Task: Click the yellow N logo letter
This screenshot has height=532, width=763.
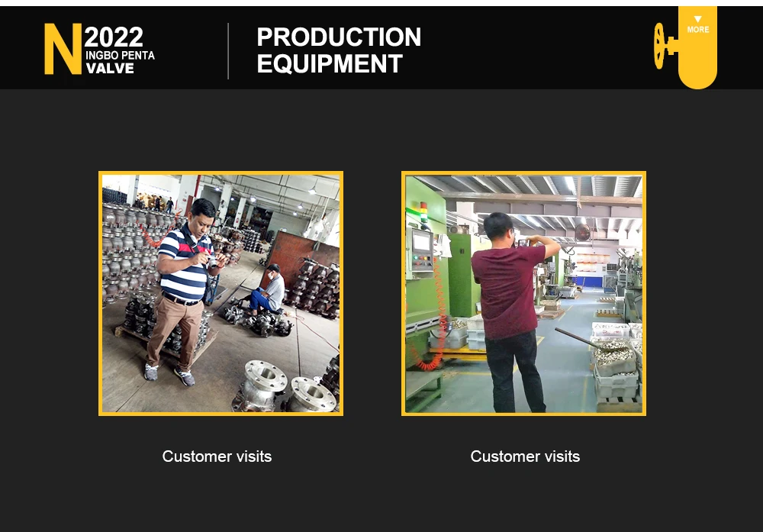Action: (x=63, y=49)
